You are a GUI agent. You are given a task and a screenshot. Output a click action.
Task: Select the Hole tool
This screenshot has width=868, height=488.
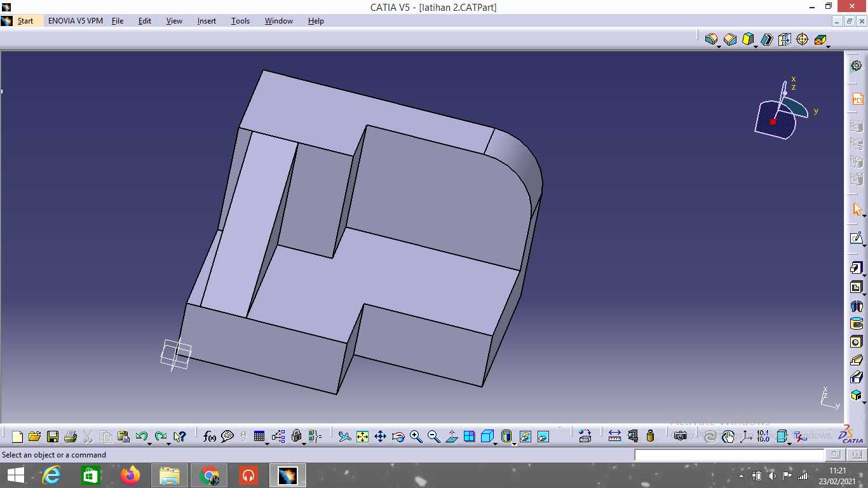(857, 342)
